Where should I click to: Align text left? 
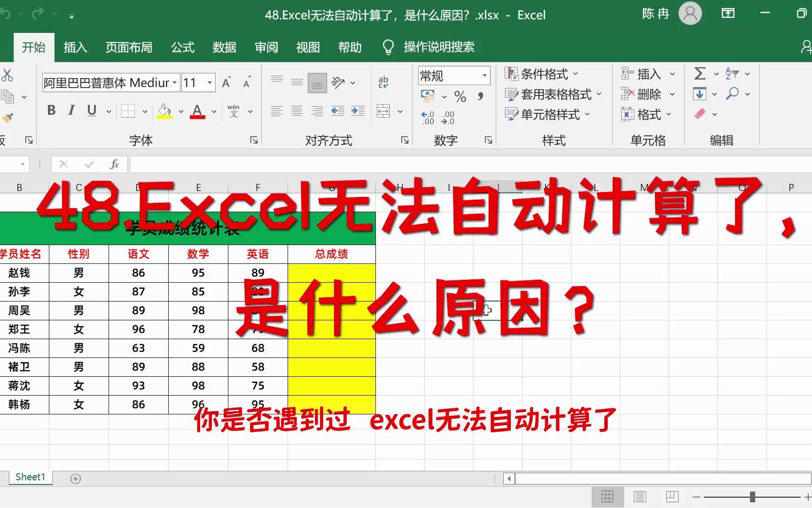point(277,111)
